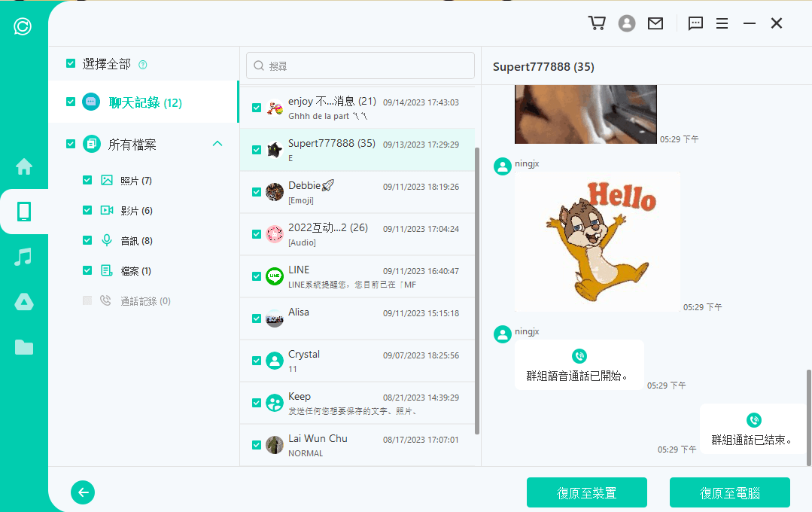The height and width of the screenshot is (512, 812).
Task: Open the shopping cart
Action: pos(597,23)
